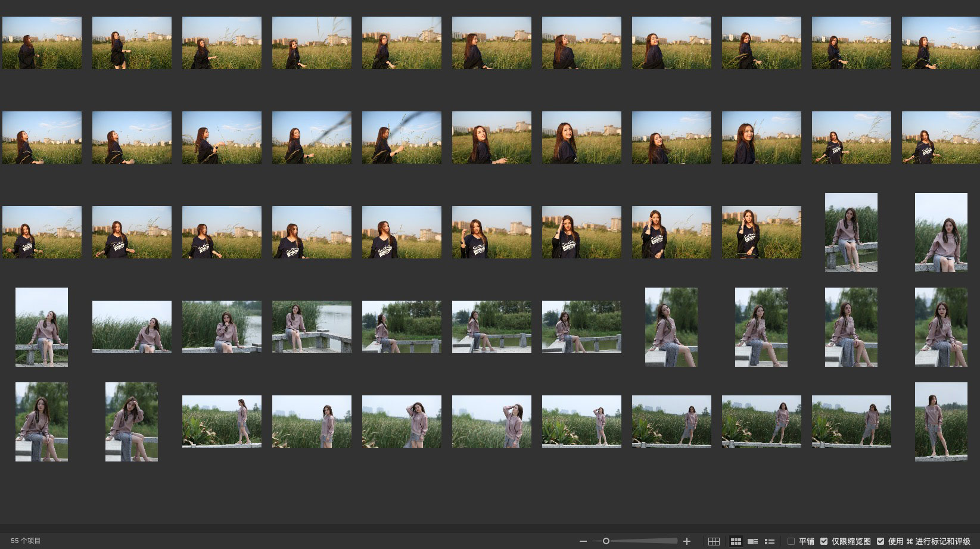Select the first thumbnail of the fourth row
The height and width of the screenshot is (549, 980).
point(42,327)
